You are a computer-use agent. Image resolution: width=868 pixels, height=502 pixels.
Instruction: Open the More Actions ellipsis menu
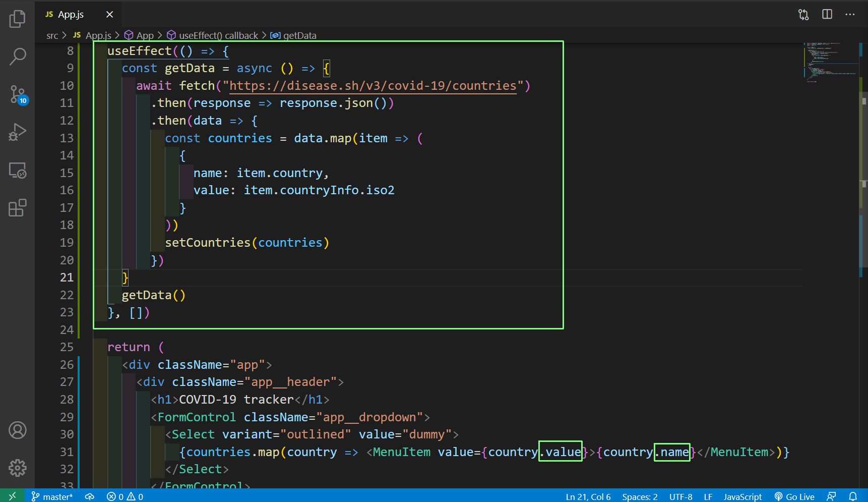pos(850,14)
